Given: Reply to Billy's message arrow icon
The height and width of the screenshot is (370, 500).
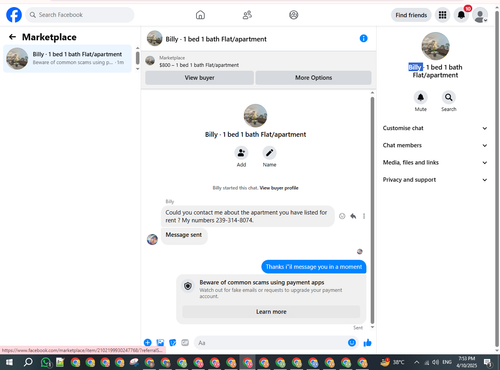Looking at the screenshot, I should [x=353, y=216].
